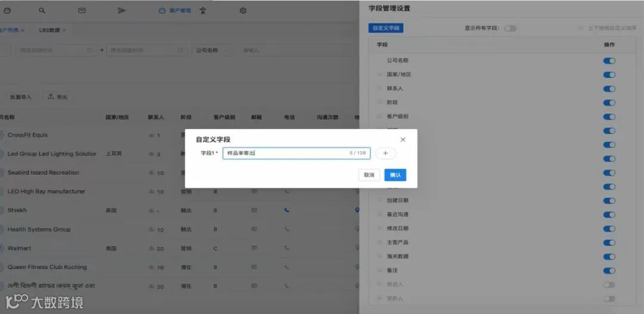Open the Health Systems Group row
This screenshot has height=314, width=644.
coord(39,229)
